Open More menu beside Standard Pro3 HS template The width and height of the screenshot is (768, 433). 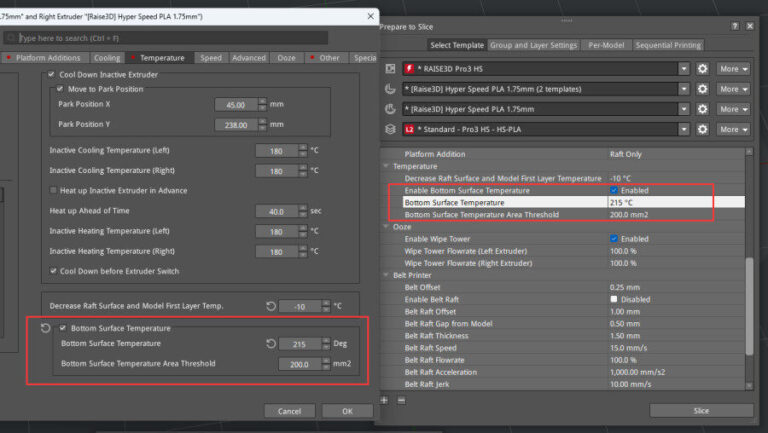click(733, 129)
